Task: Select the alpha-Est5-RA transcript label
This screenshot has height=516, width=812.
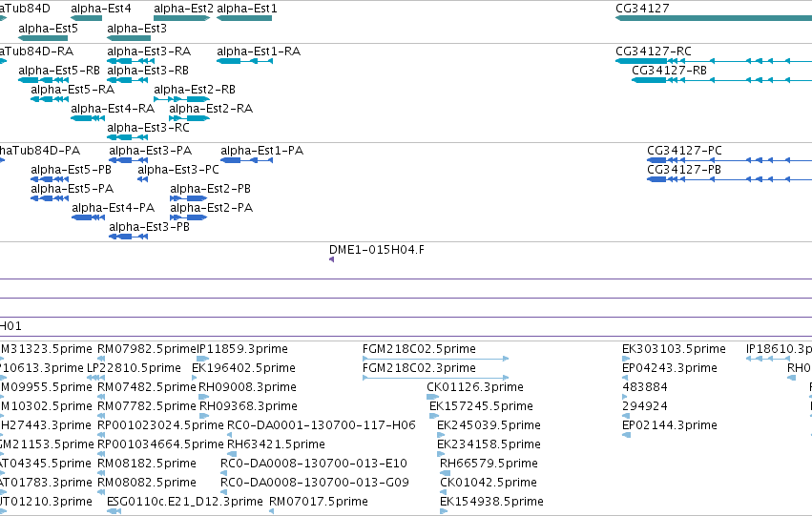Action: pyautogui.click(x=73, y=90)
